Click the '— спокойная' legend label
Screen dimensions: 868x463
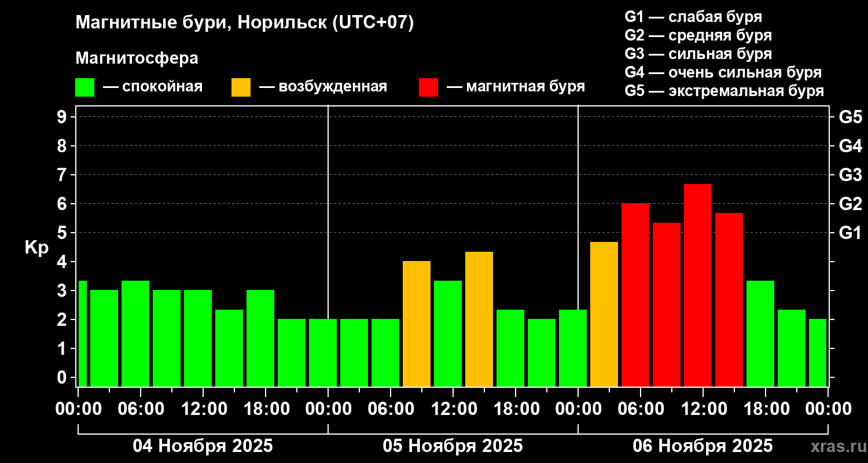pos(153,87)
